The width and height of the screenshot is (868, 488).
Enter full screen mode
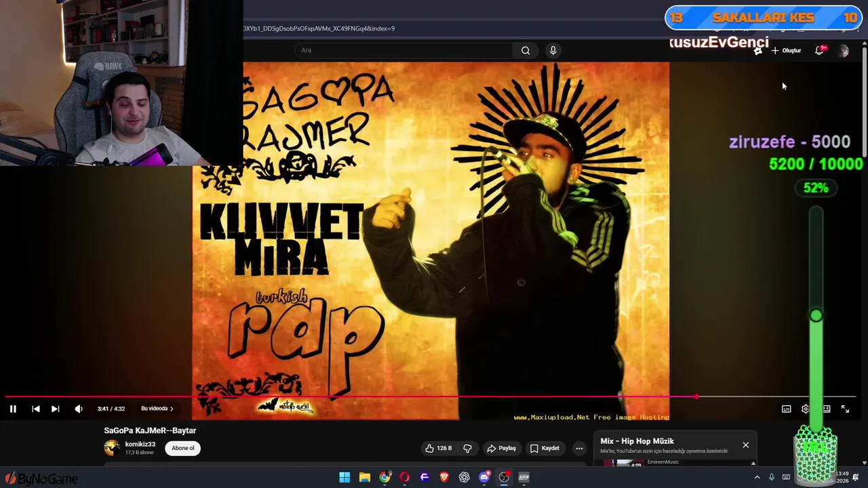845,409
